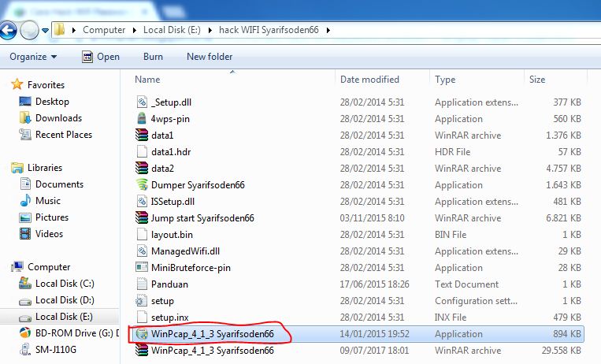Click the BIN File type cell
The width and height of the screenshot is (601, 364).
point(451,234)
